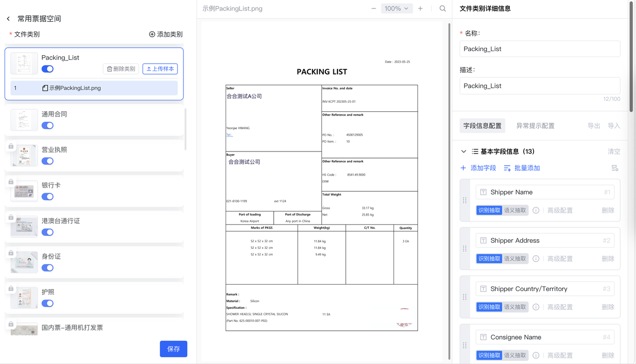Click the 导出 link
This screenshot has width=636, height=364.
594,125
